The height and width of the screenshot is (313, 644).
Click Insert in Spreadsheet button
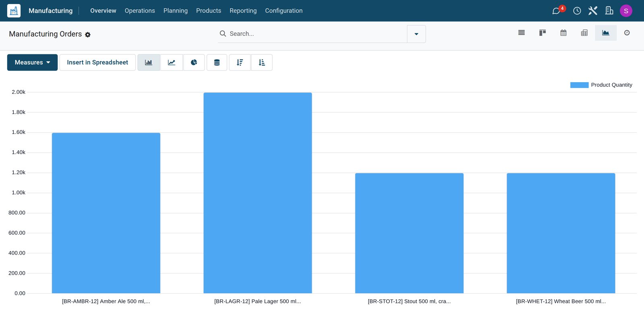coord(97,62)
